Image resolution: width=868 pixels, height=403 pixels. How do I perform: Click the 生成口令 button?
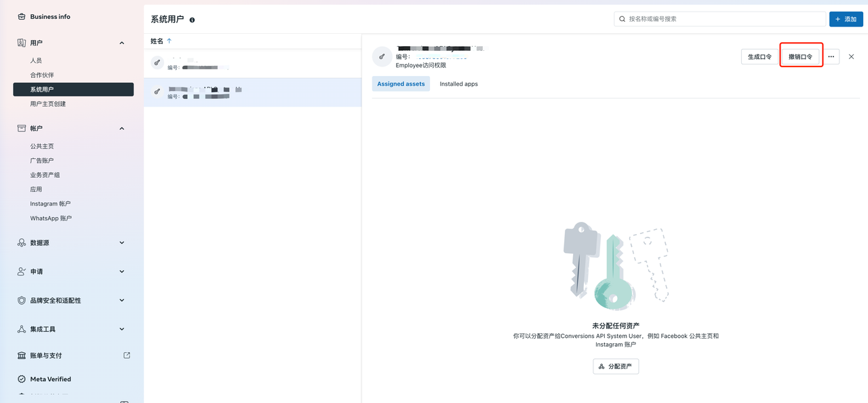pyautogui.click(x=759, y=57)
